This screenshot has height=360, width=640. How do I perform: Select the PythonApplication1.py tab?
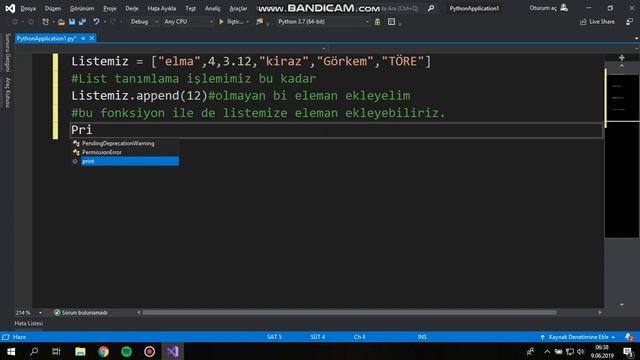pos(47,38)
